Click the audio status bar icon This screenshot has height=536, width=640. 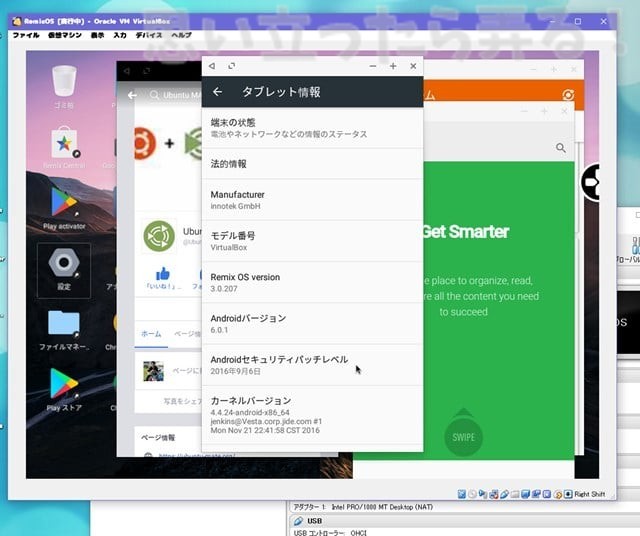pyautogui.click(x=483, y=494)
